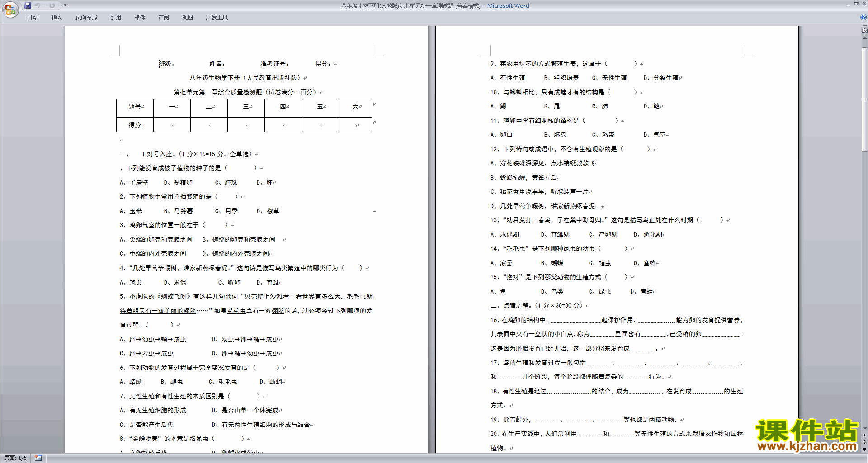The width and height of the screenshot is (868, 463).
Task: Click question 6、下列动物的发育过程属于完全变态发育的是
Action: pyautogui.click(x=199, y=368)
